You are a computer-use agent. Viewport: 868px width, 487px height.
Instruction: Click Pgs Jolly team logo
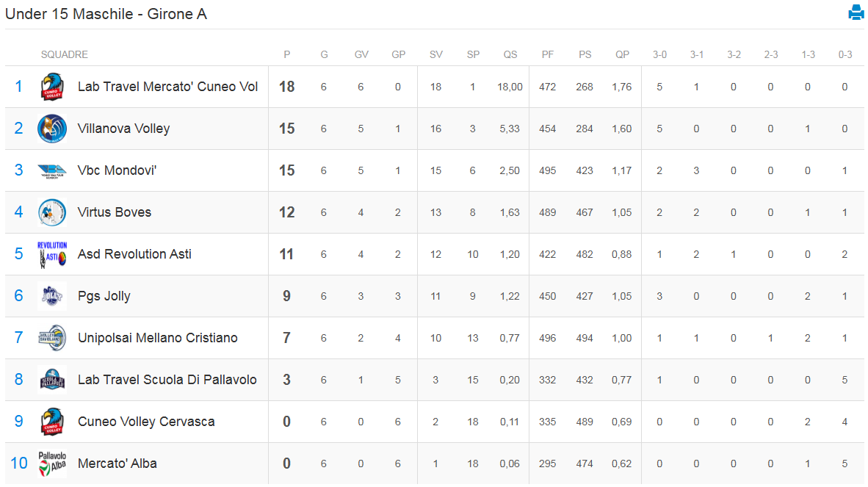52,296
